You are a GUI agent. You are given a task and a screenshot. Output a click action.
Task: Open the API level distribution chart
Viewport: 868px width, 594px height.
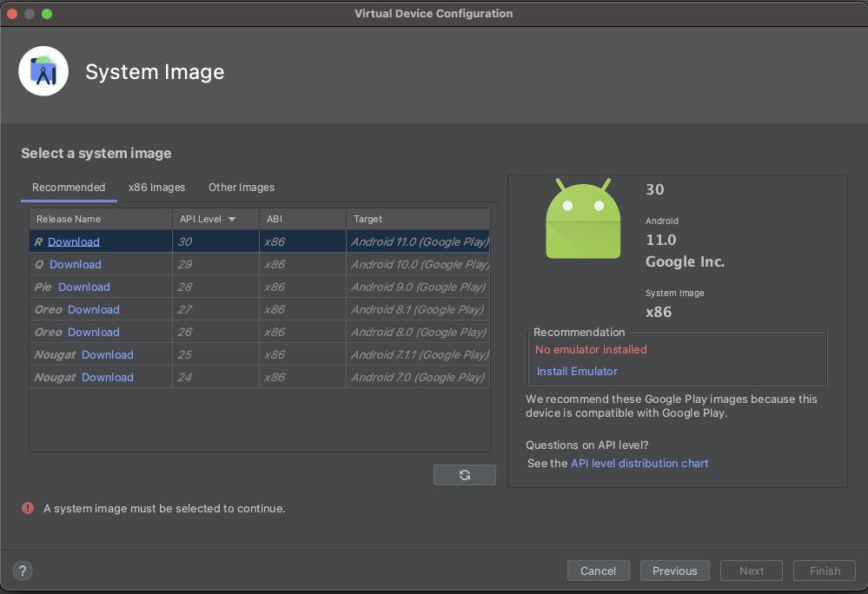[639, 464]
